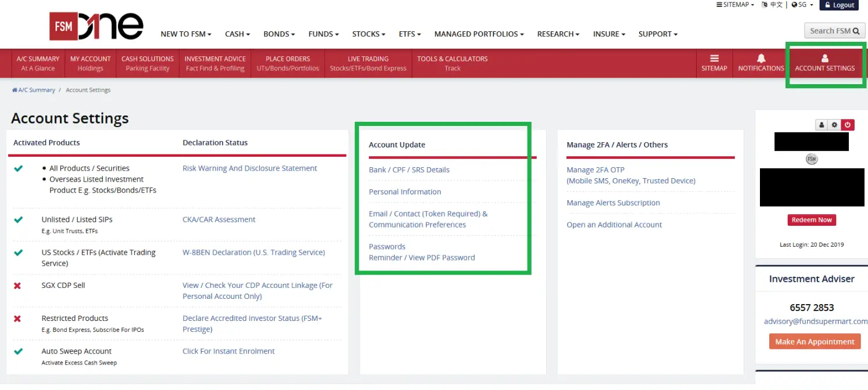Expand the SG language dropdown

802,5
